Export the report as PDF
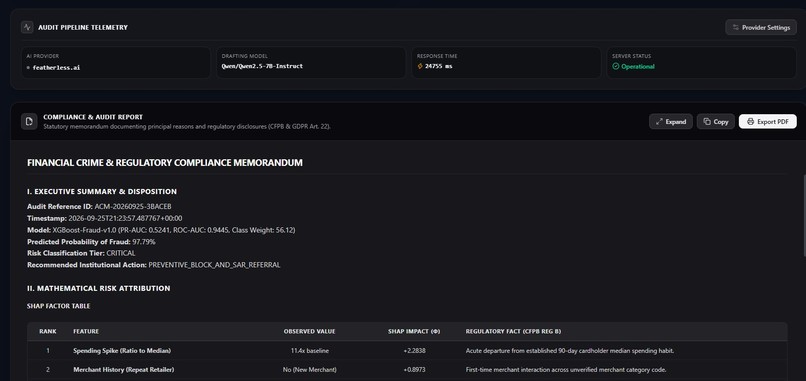The image size is (806, 381). pyautogui.click(x=767, y=122)
